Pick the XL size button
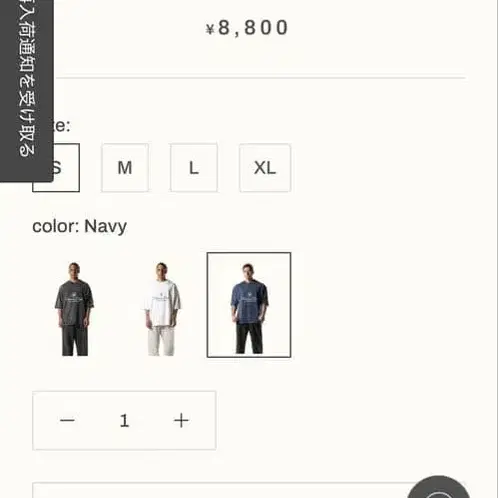 (265, 168)
